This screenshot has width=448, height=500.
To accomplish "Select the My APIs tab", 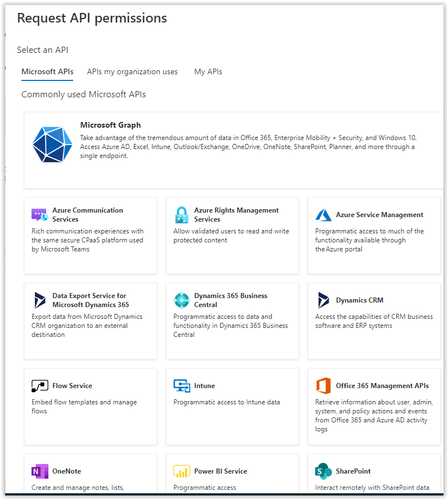I will (x=208, y=72).
